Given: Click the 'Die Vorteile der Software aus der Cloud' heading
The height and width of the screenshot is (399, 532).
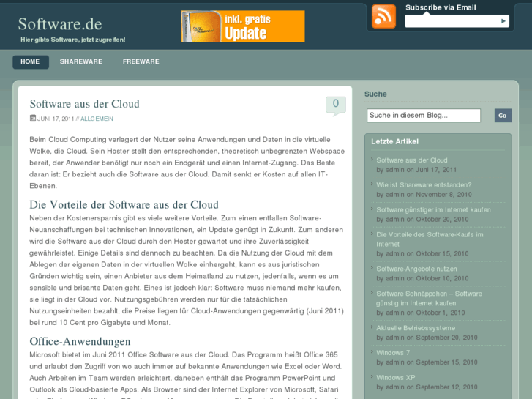Looking at the screenshot, I should point(124,205).
